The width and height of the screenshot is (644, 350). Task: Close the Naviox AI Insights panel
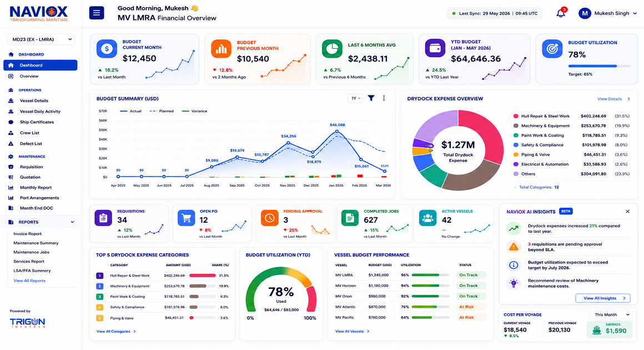(x=627, y=212)
